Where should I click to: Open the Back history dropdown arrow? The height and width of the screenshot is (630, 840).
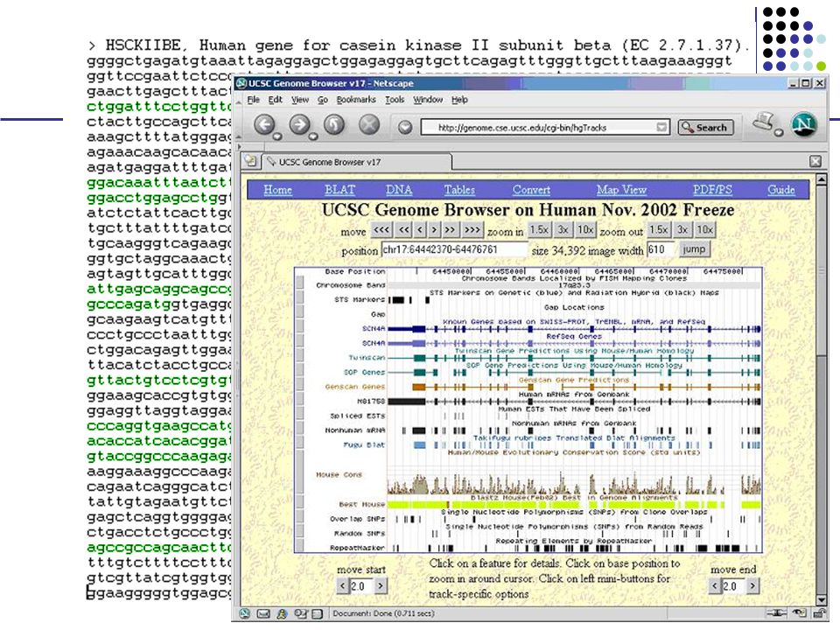tap(277, 137)
